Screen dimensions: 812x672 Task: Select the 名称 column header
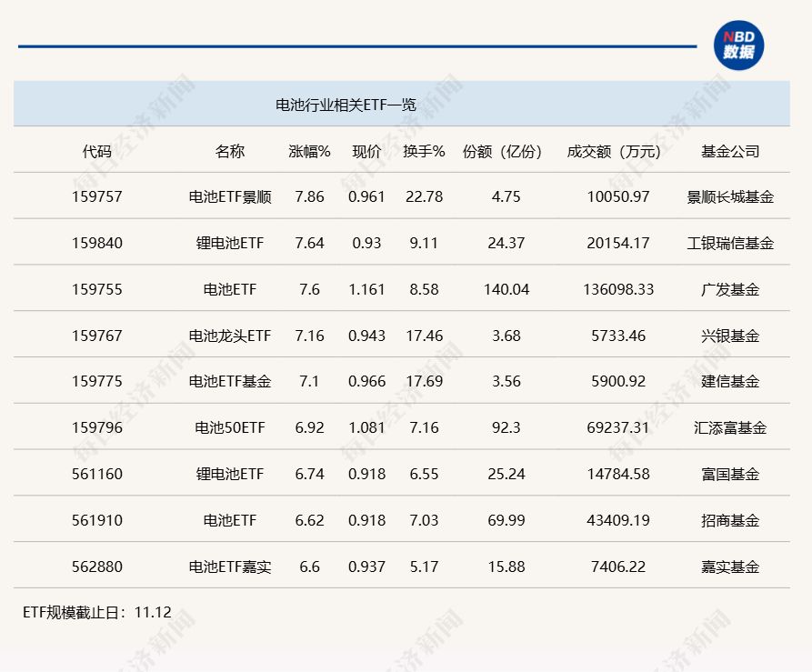pos(230,151)
